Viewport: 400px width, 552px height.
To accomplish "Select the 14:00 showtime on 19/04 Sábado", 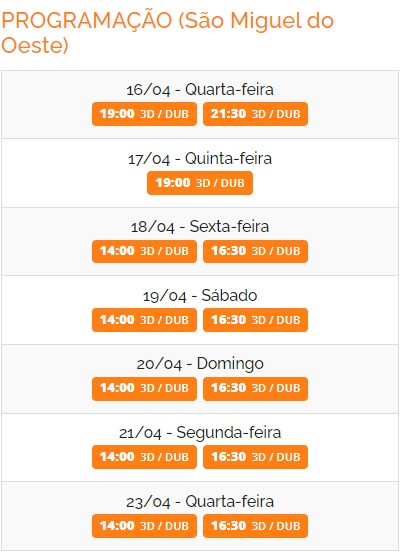I will coord(144,320).
